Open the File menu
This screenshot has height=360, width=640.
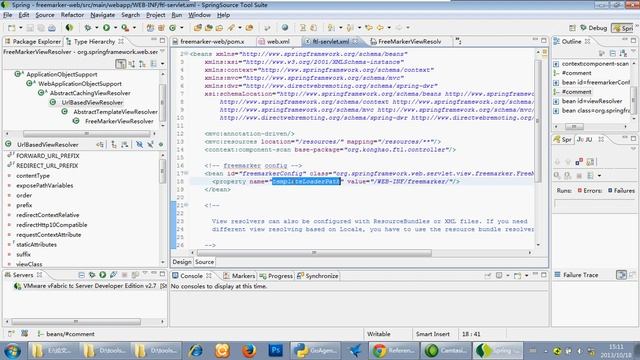(8, 15)
